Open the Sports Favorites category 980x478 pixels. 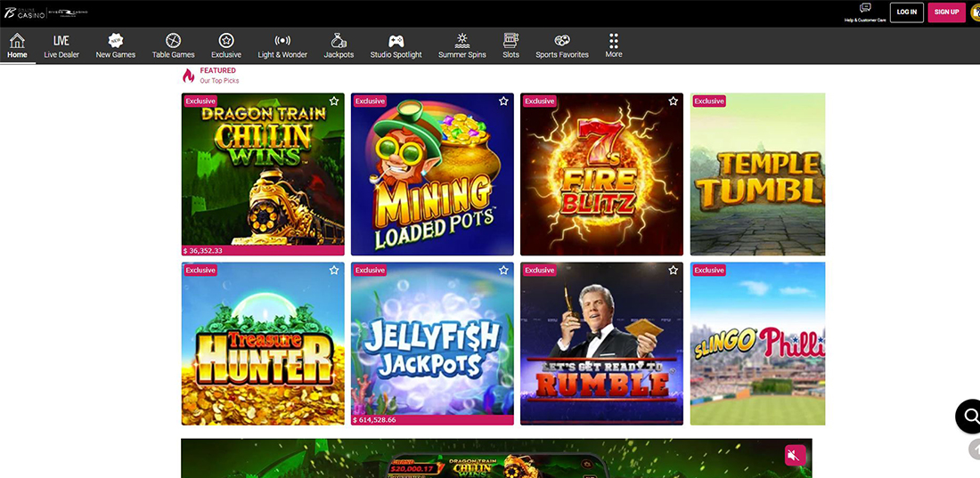point(562,46)
